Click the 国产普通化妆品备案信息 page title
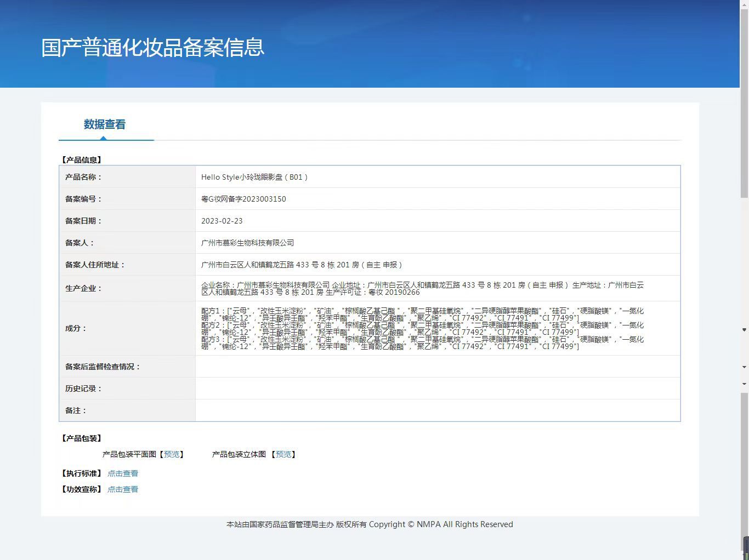This screenshot has width=749, height=560. pyautogui.click(x=153, y=48)
